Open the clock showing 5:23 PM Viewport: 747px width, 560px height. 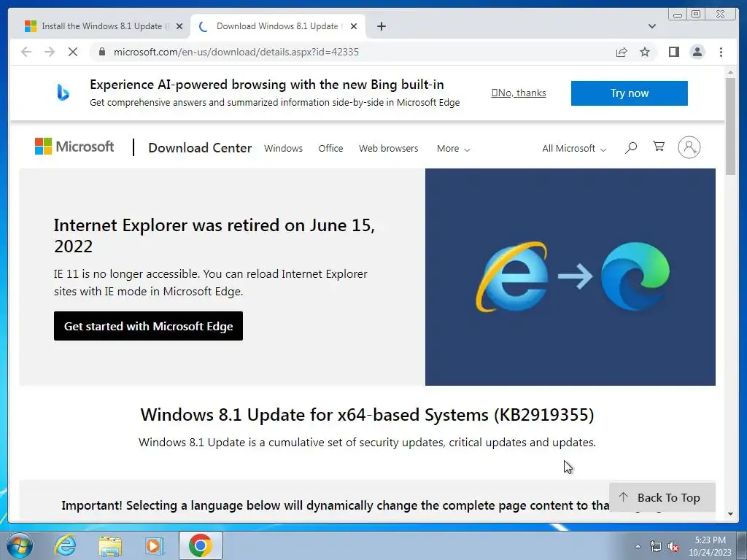coord(710,545)
